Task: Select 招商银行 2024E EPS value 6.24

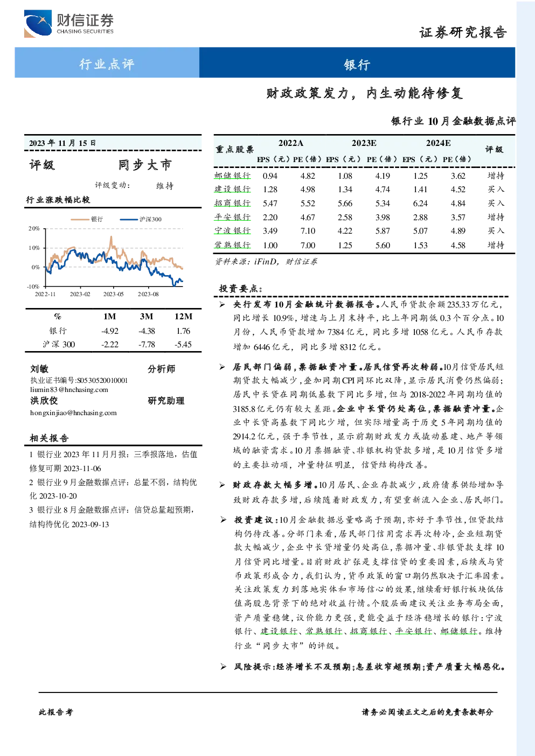Action: click(x=420, y=204)
